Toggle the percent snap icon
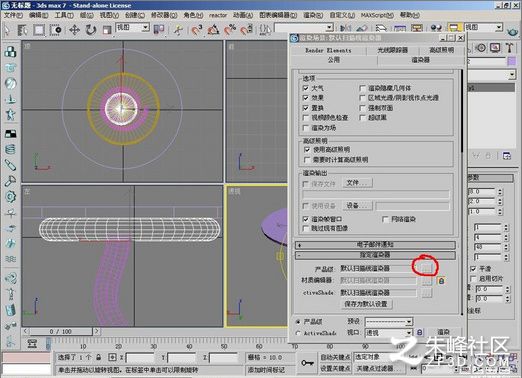 230,30
